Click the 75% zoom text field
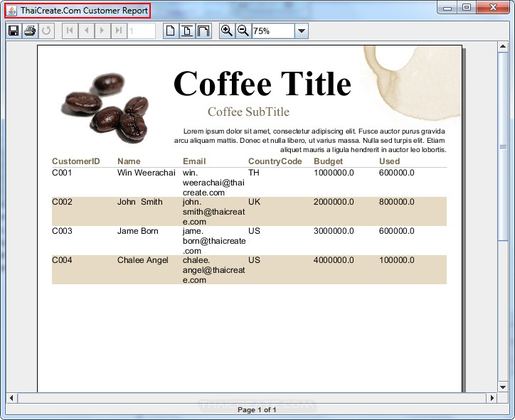The image size is (515, 420). click(272, 31)
